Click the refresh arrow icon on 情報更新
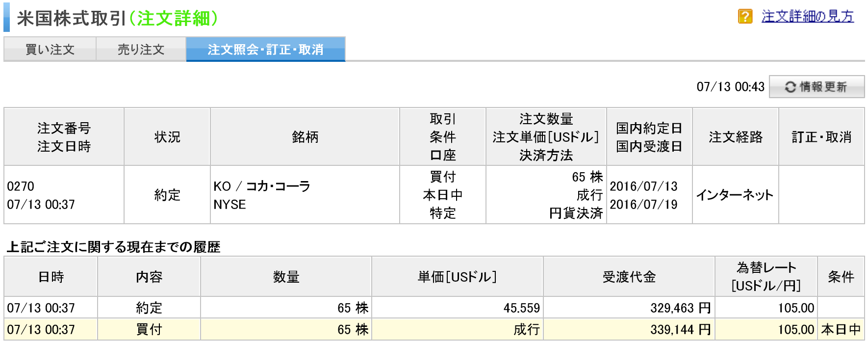The height and width of the screenshot is (343, 868). 790,87
